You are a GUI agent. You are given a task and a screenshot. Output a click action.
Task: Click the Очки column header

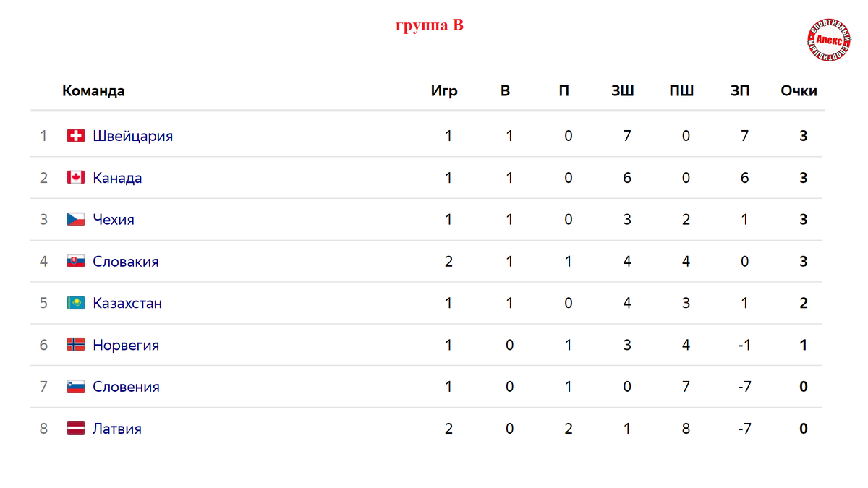coord(799,91)
